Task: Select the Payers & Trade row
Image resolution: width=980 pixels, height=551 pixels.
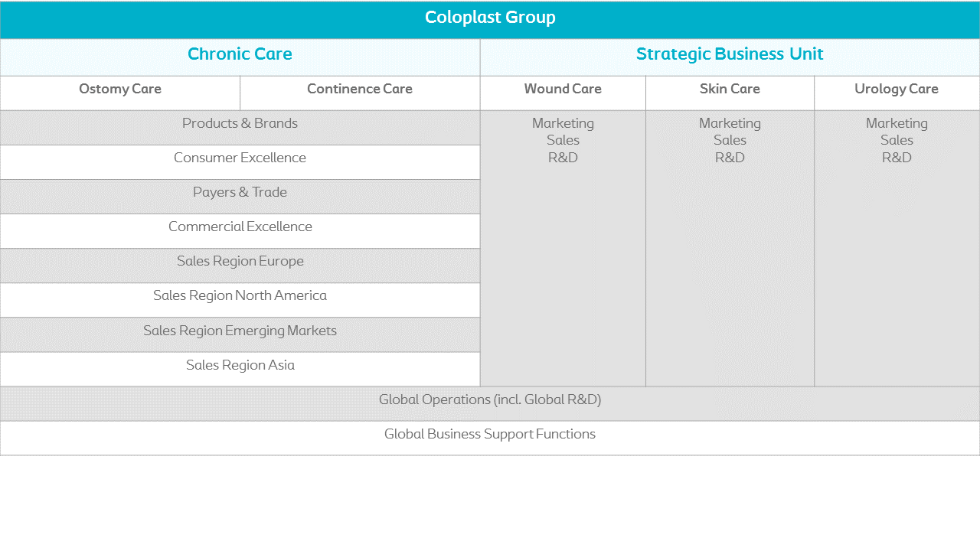Action: (240, 197)
